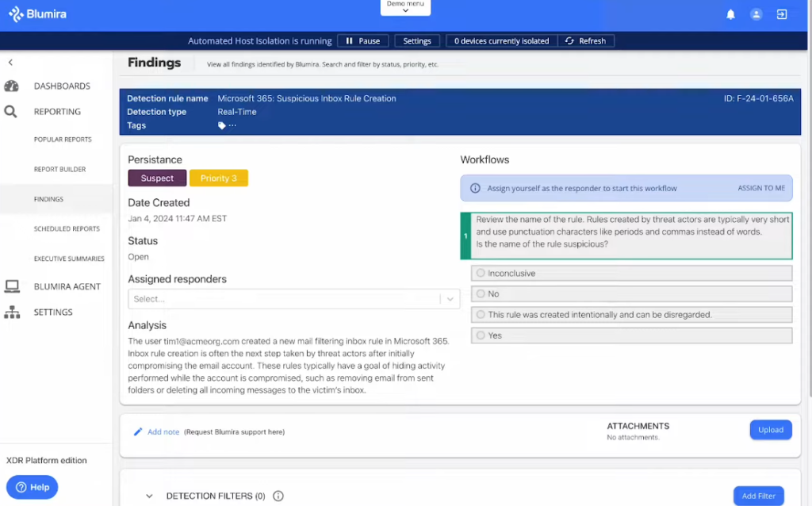812x506 pixels.
Task: Refresh host isolation status
Action: click(x=586, y=41)
